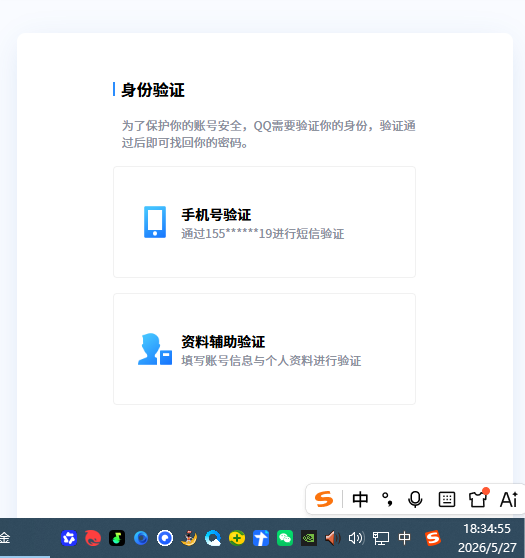The width and height of the screenshot is (525, 558).
Task: Click the red bird tray icon
Action: pyautogui.click(x=93, y=538)
